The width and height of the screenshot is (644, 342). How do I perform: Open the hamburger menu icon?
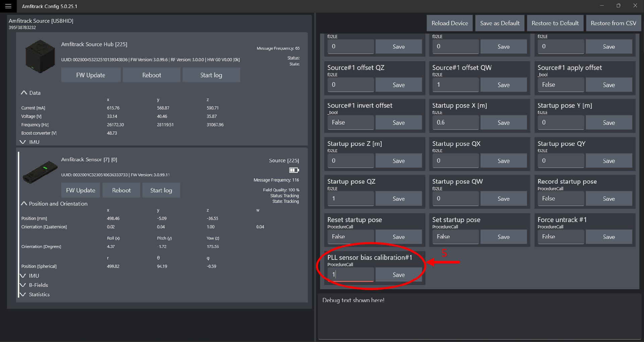coord(8,6)
